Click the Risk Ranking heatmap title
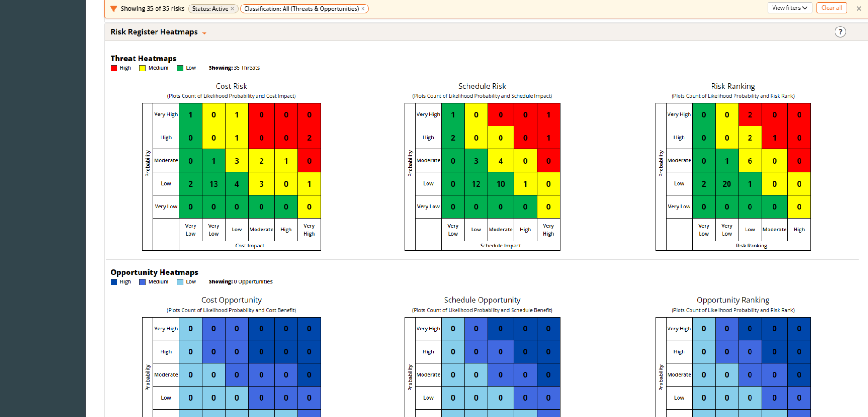 [733, 86]
